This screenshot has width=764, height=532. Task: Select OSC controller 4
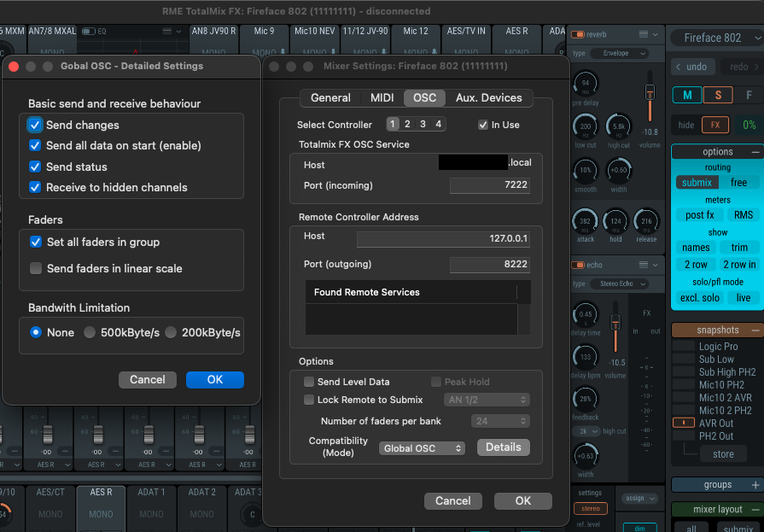(439, 125)
